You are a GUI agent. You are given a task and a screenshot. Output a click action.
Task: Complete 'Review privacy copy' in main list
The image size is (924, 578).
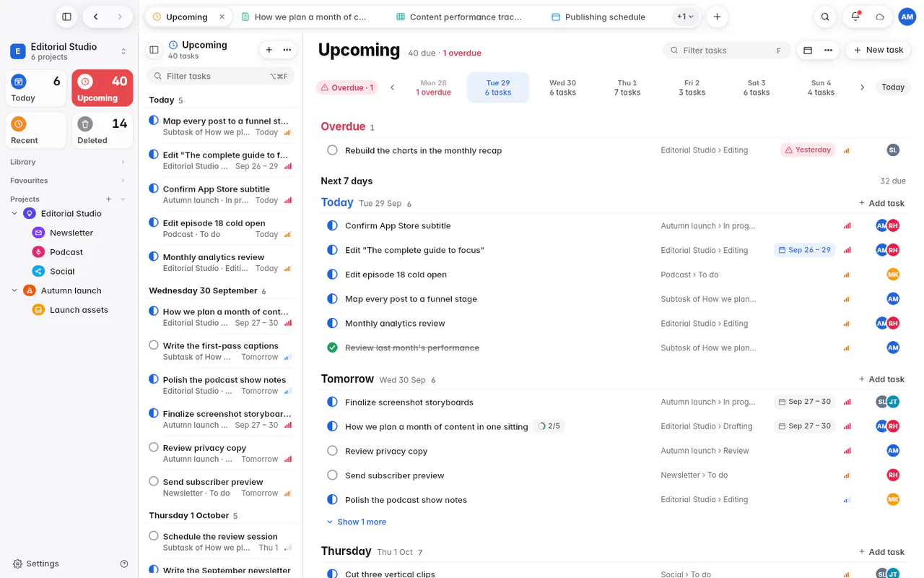(x=332, y=451)
